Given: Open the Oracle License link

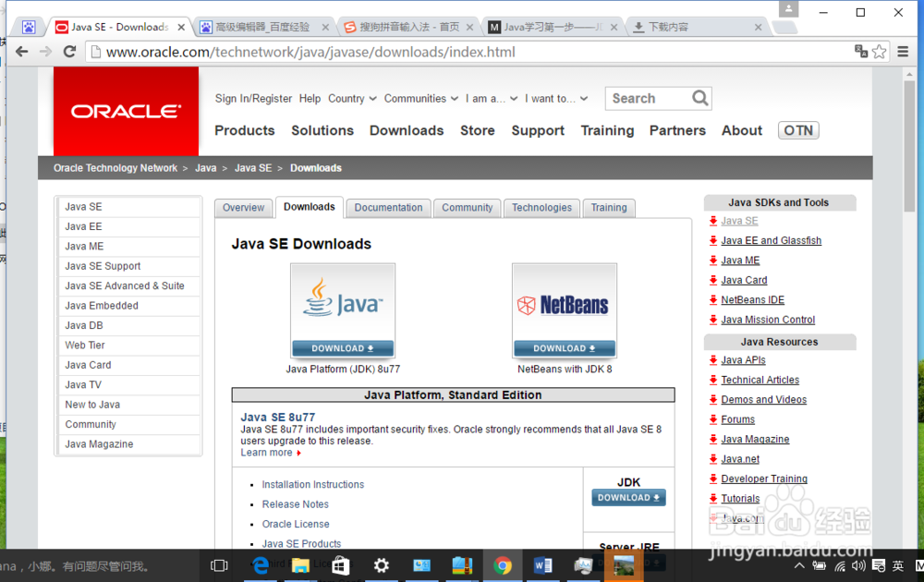Looking at the screenshot, I should click(296, 524).
